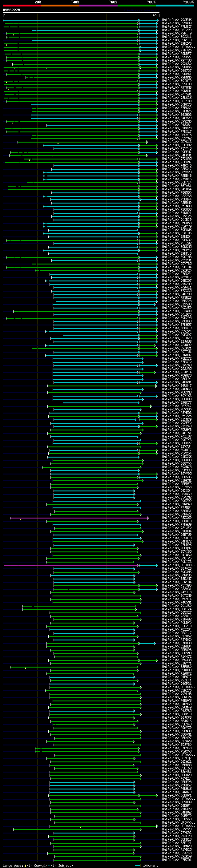The image size is (197, 868).
Task: Select hit label UniRef100_Q7NM87
Action: pos(177,355)
